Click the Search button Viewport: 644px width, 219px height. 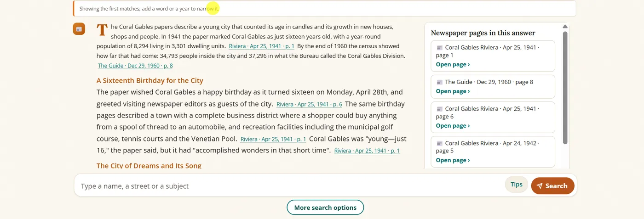point(552,186)
